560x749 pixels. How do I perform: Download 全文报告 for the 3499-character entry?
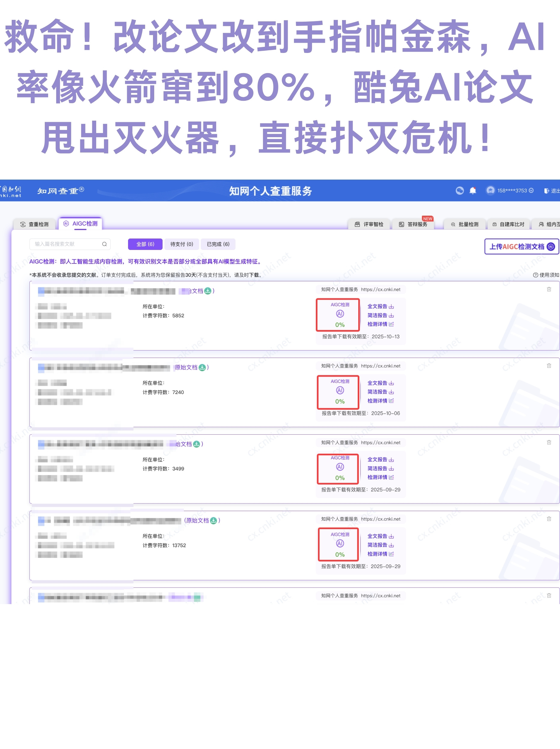click(381, 460)
